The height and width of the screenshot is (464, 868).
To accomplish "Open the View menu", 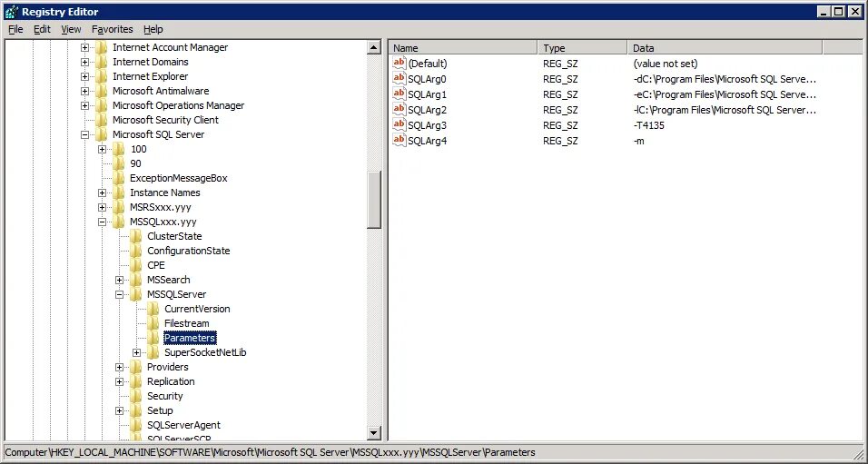I will [x=71, y=29].
